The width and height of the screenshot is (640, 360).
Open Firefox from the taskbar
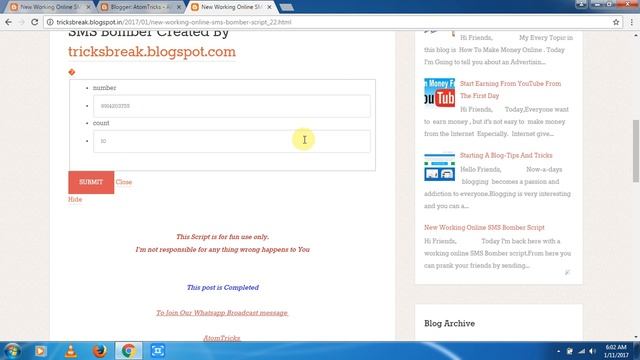click(x=99, y=351)
